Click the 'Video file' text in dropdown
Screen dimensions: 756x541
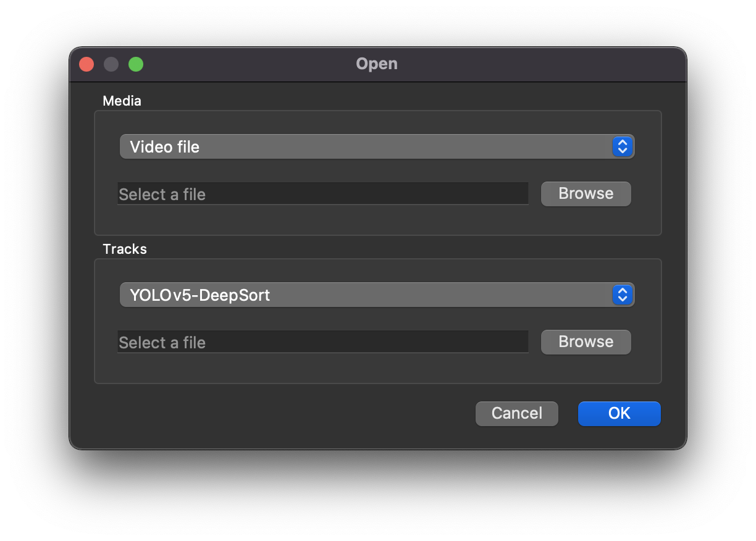pos(164,147)
